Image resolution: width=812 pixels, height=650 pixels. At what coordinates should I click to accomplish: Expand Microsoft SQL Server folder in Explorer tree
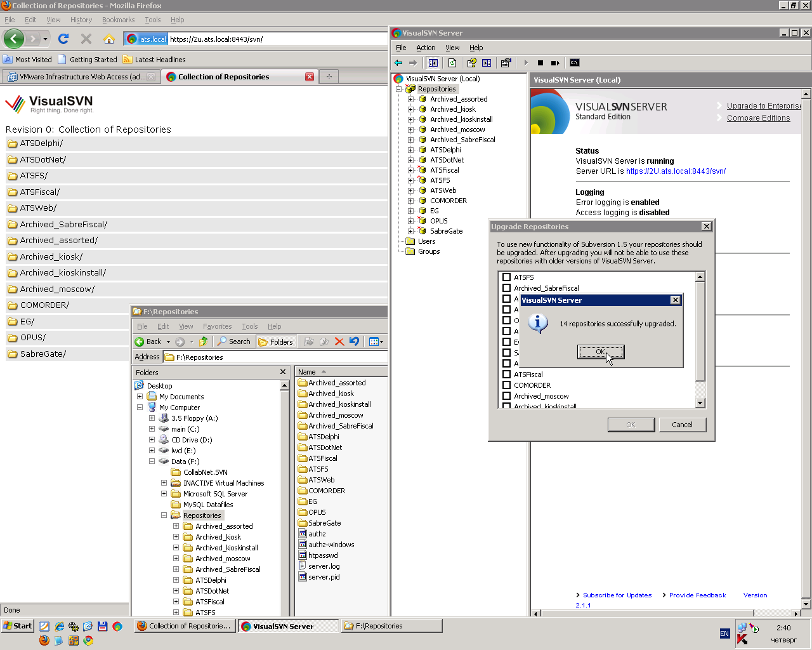click(x=164, y=494)
